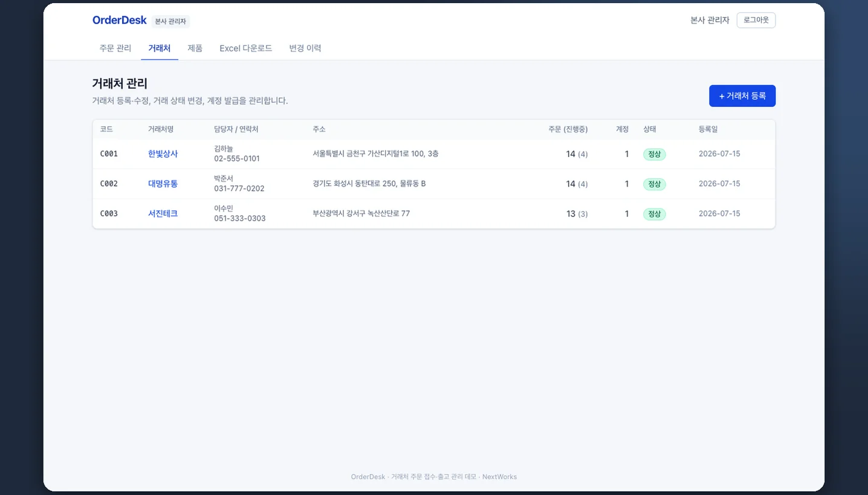Screen dimensions: 868x495
Task: Click order count 14 (4) for 한빛상사
Action: pyautogui.click(x=577, y=154)
